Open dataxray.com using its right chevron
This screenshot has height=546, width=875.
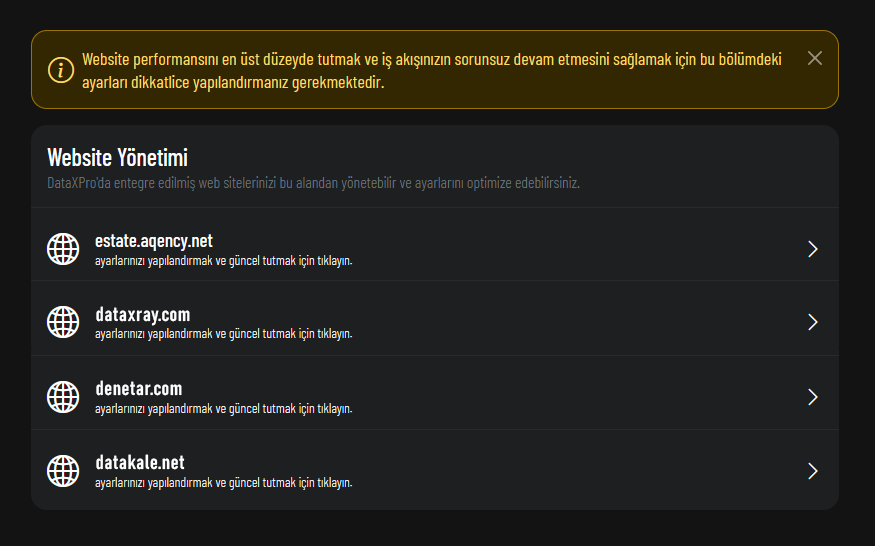click(x=813, y=322)
